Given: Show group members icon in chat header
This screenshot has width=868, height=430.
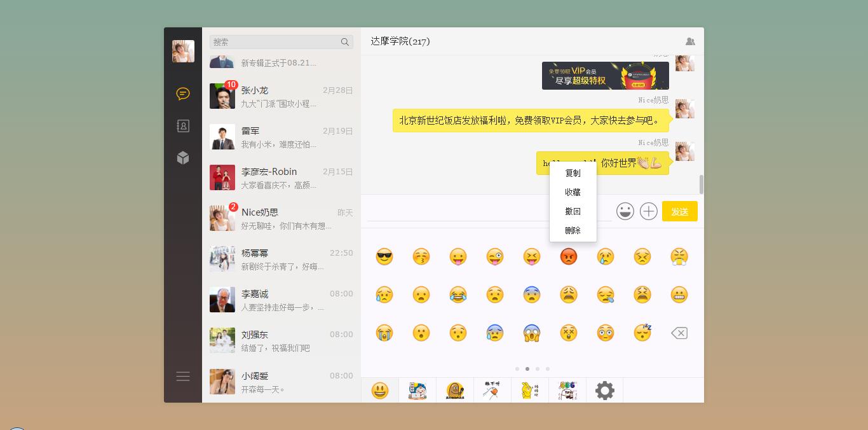Looking at the screenshot, I should [690, 41].
